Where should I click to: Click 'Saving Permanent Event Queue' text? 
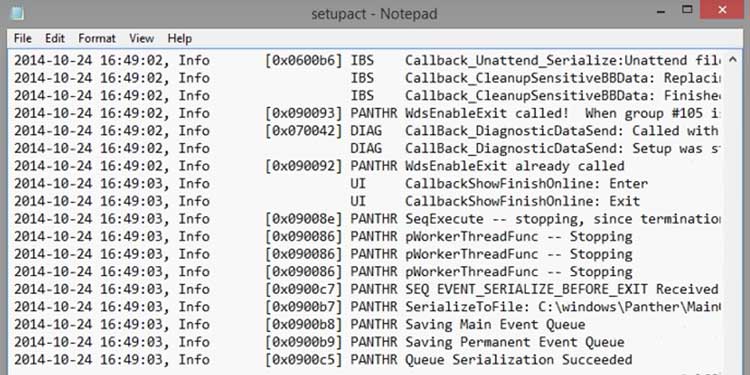click(515, 342)
